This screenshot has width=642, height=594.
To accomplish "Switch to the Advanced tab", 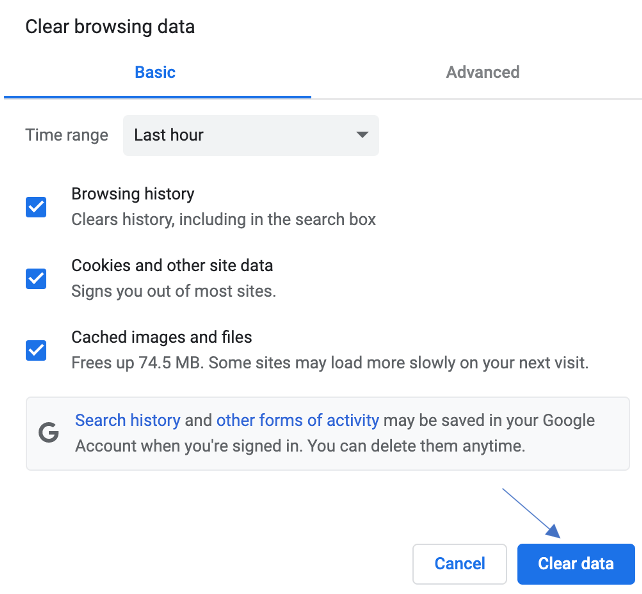I will (x=482, y=72).
